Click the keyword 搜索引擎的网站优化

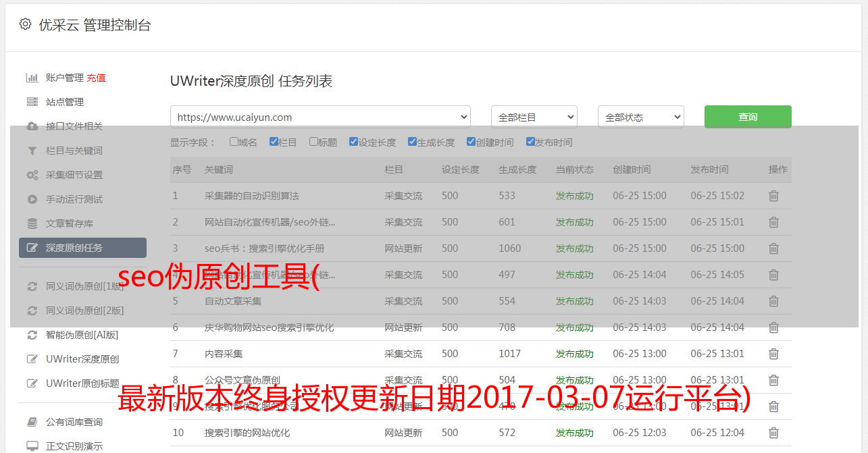point(247,433)
